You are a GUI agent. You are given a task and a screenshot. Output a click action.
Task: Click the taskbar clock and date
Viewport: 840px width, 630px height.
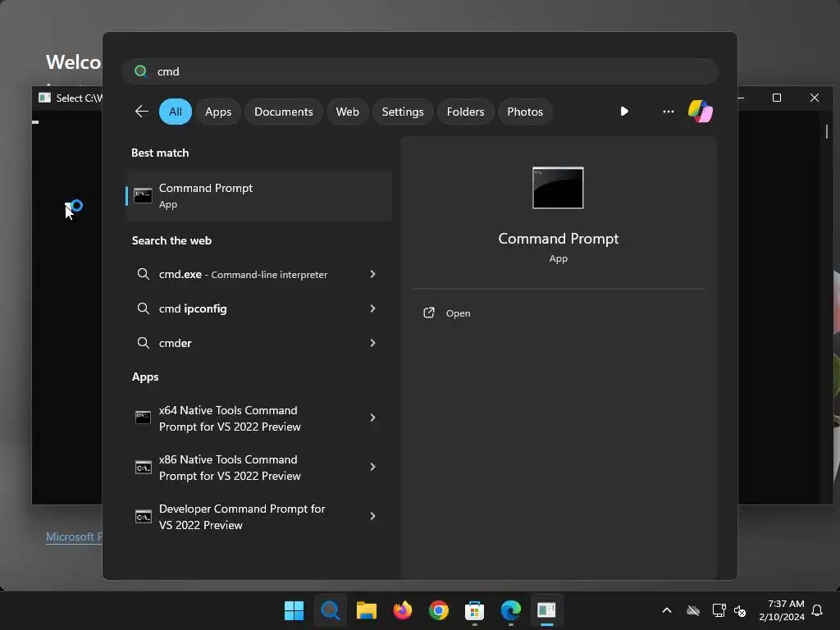point(782,610)
